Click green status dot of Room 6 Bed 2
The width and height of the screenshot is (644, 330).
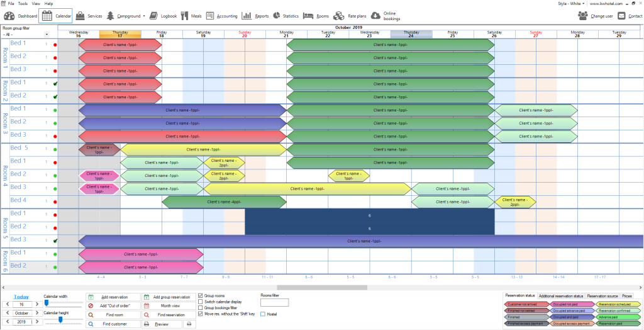(x=55, y=267)
